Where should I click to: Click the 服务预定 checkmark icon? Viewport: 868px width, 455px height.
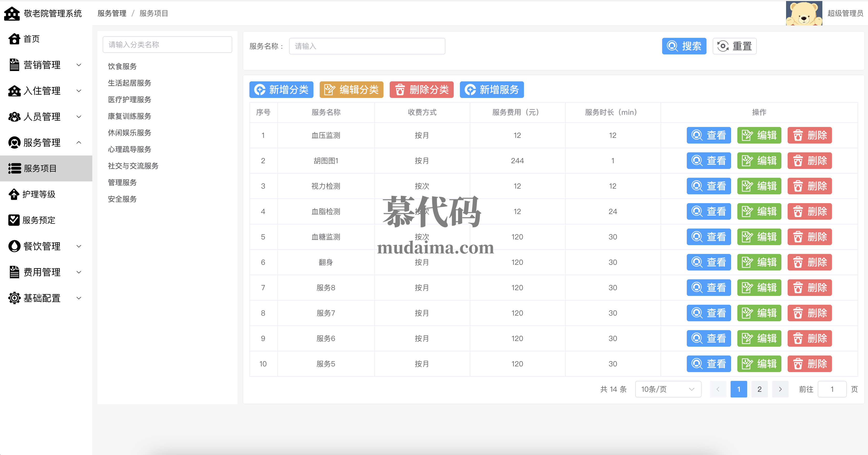coord(14,220)
